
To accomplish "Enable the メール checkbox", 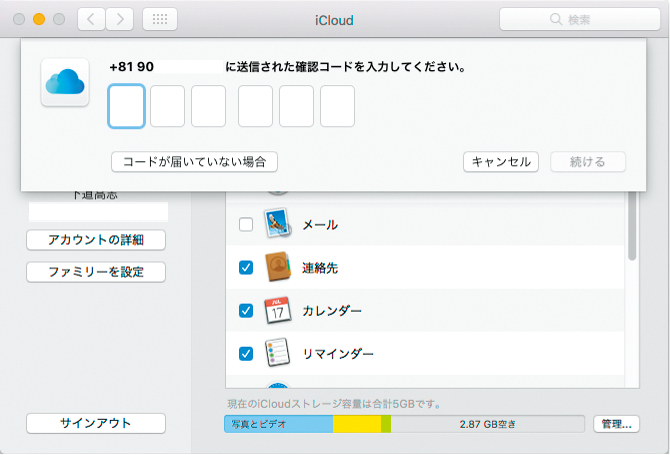I will (246, 224).
